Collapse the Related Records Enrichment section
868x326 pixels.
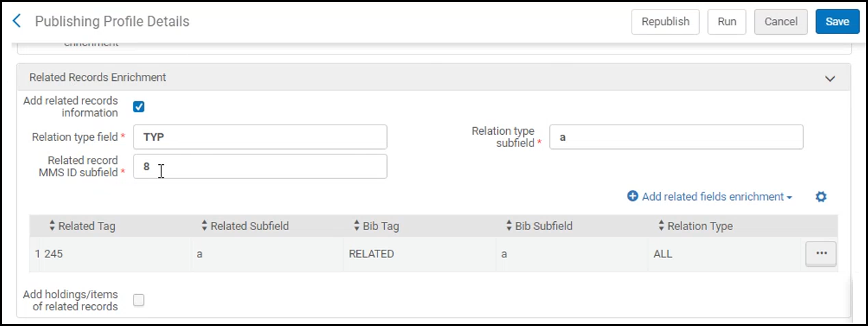(830, 78)
